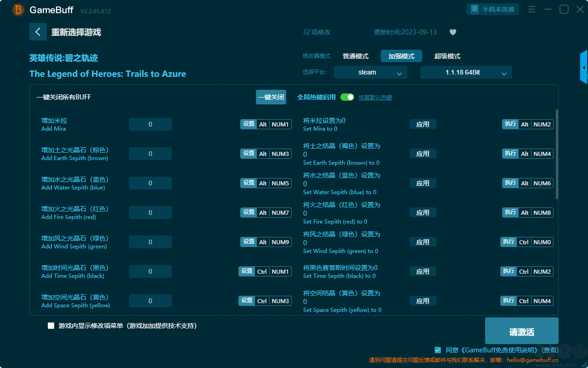Uncheck the GameBuff disclaimer agreement checkbox

pyautogui.click(x=438, y=350)
